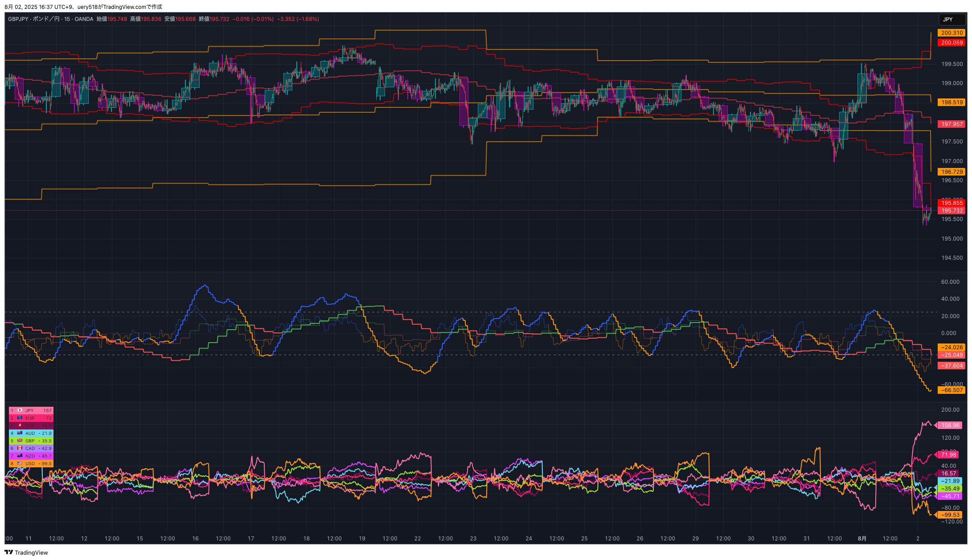This screenshot has width=972, height=560.
Task: Click the Australian flag in AUD row
Action: point(20,433)
